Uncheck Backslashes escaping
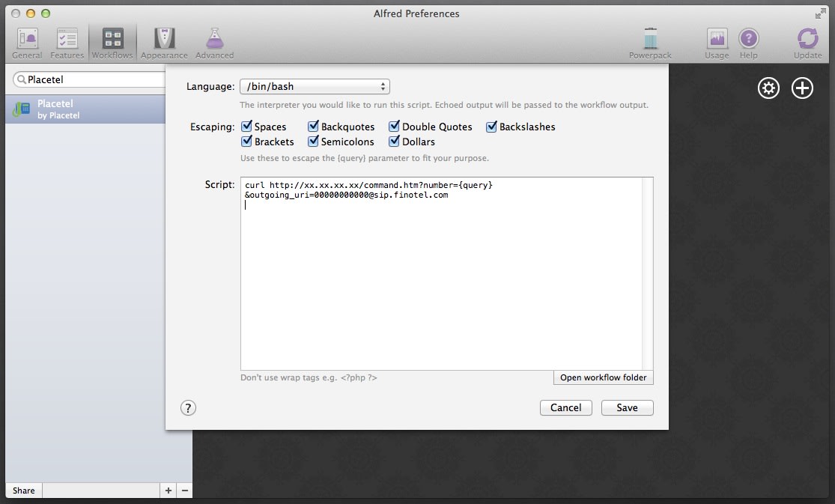 point(491,127)
